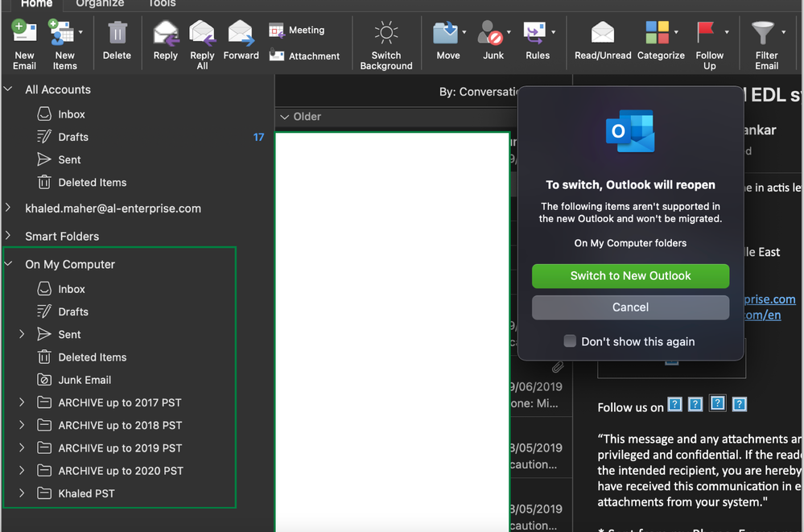The width and height of the screenshot is (804, 532).
Task: Click the Forward icon
Action: (x=241, y=33)
